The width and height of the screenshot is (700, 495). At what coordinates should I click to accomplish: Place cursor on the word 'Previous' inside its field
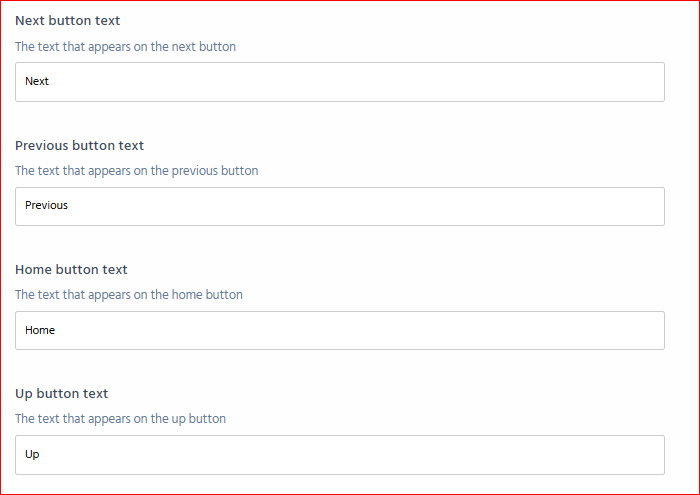click(x=46, y=205)
